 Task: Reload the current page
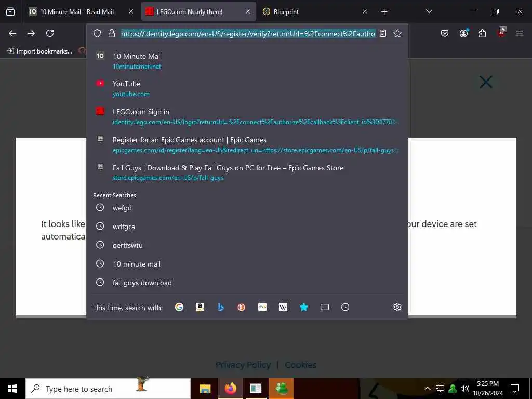(x=50, y=33)
